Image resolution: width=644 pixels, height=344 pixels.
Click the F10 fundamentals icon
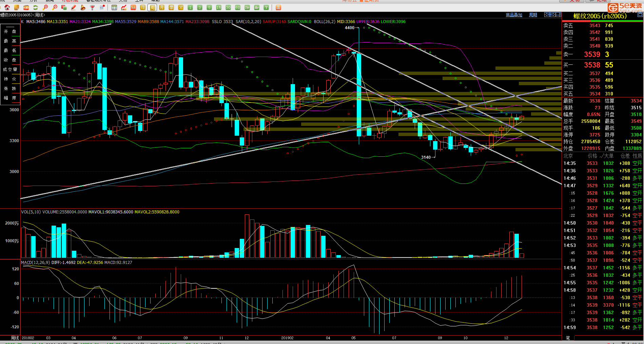[x=26, y=7]
